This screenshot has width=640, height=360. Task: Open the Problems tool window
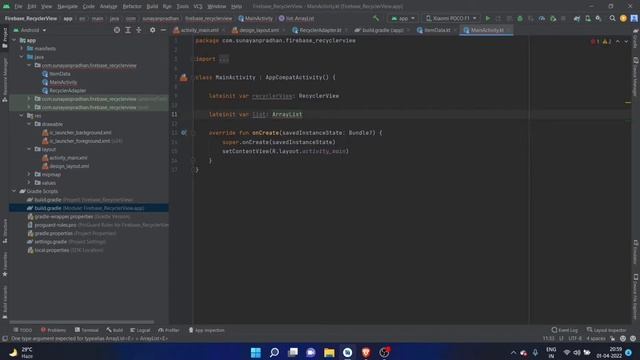coord(53,330)
